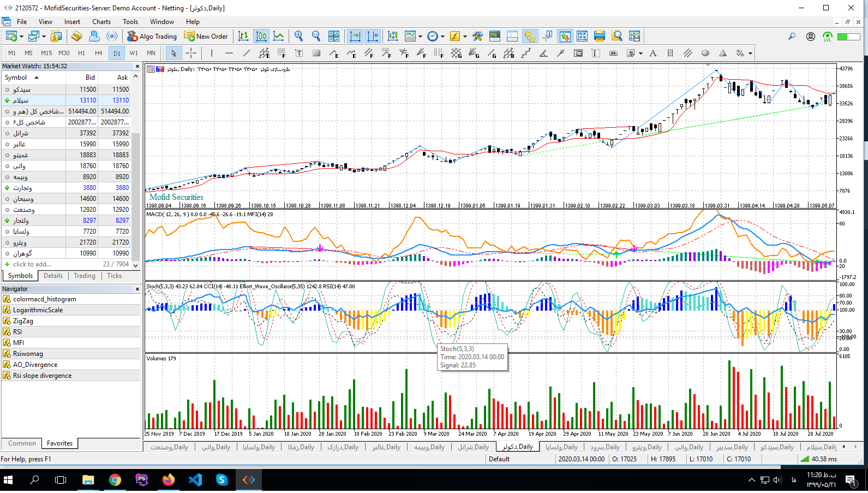Select AO_Divergence in Navigator
This screenshot has height=493, width=868.
click(x=35, y=365)
